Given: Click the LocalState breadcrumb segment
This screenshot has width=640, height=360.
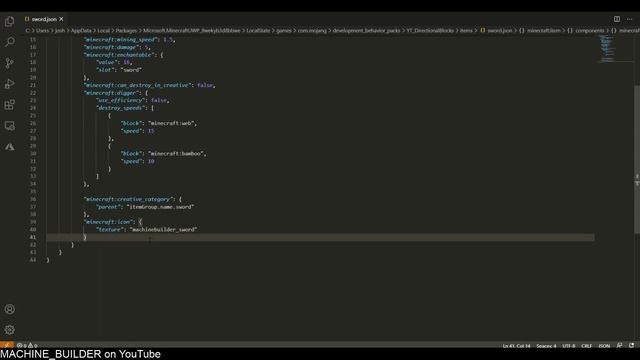Looking at the screenshot, I should tap(258, 31).
